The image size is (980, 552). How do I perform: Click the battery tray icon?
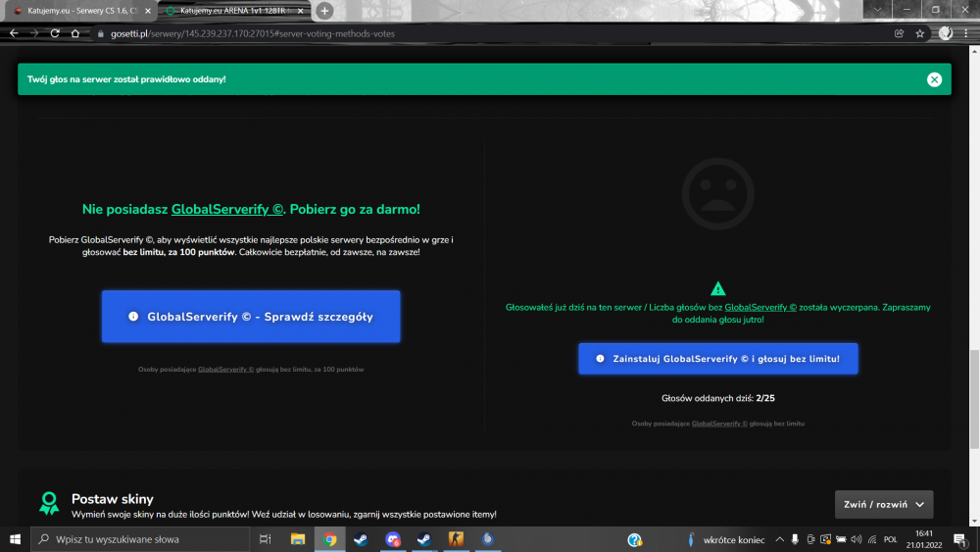841,539
